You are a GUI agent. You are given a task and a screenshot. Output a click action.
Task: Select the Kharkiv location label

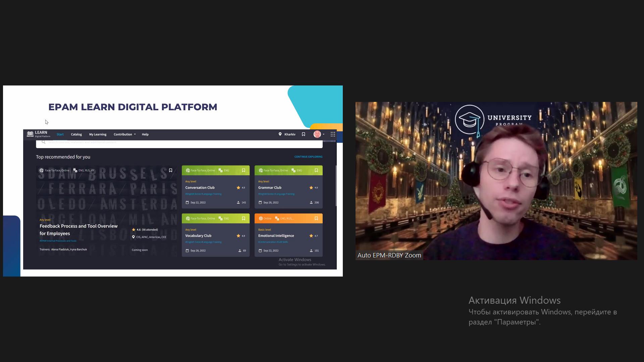click(290, 134)
